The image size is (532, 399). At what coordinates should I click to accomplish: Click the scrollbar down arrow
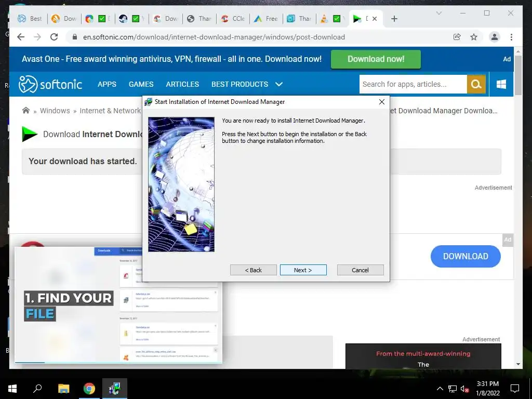tap(518, 364)
